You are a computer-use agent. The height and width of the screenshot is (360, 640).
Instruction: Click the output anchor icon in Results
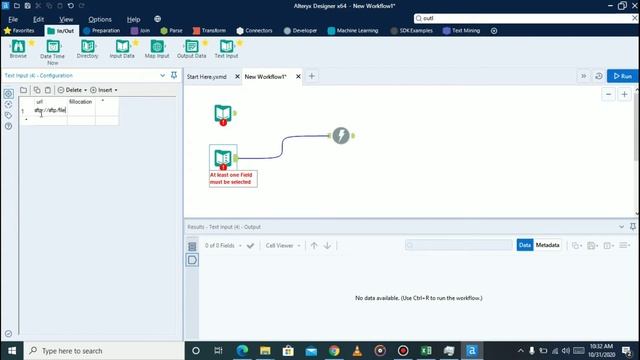tap(192, 260)
